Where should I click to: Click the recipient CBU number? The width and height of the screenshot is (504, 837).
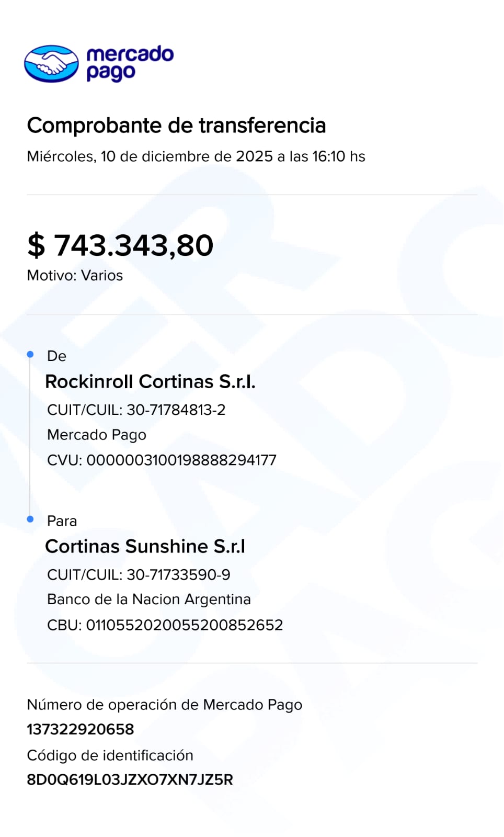pos(165,625)
